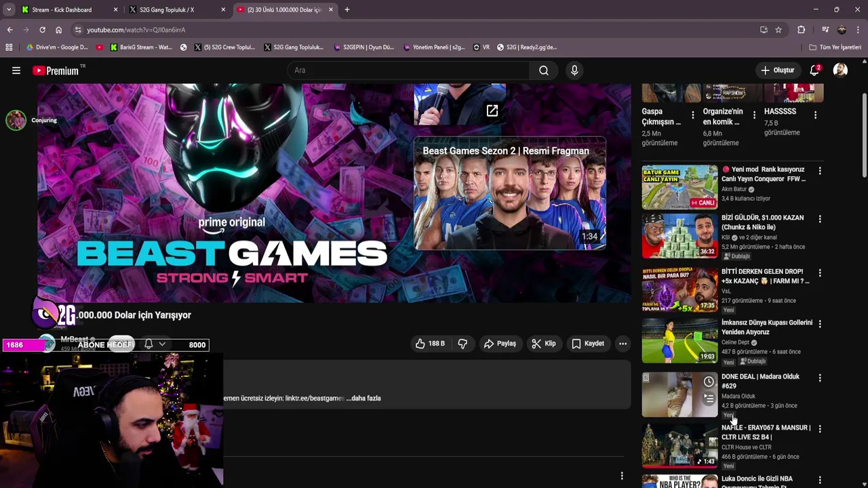868x488 pixels.
Task: Open options for BİZİ GÜLDÜR $1.000 KAZAN video
Action: (x=820, y=219)
